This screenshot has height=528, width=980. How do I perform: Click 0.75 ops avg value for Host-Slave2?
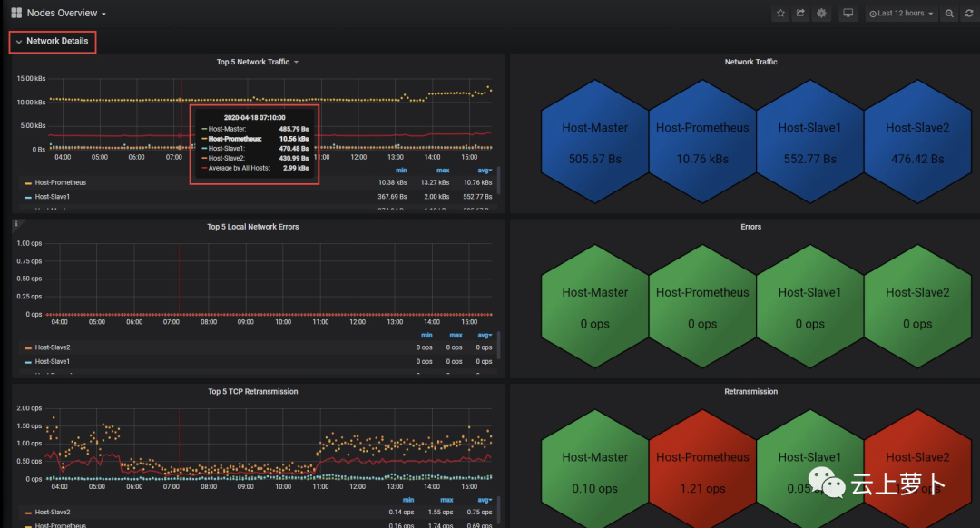coord(479,513)
